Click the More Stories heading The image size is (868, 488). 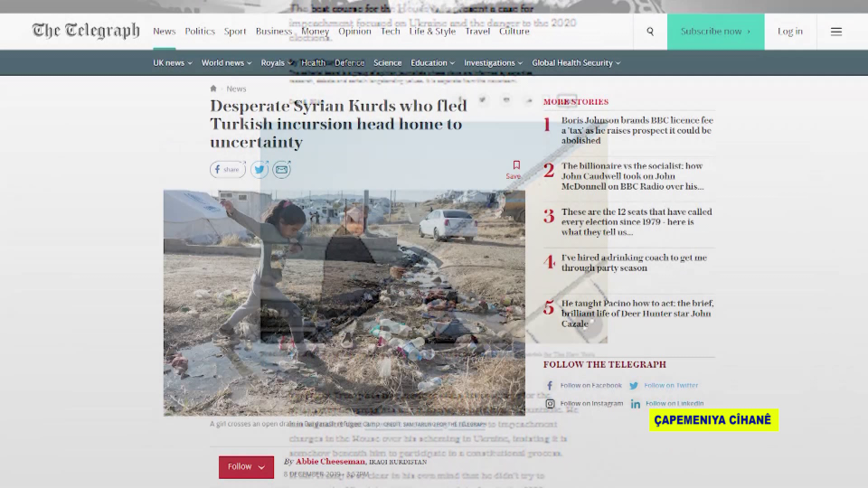tap(576, 102)
